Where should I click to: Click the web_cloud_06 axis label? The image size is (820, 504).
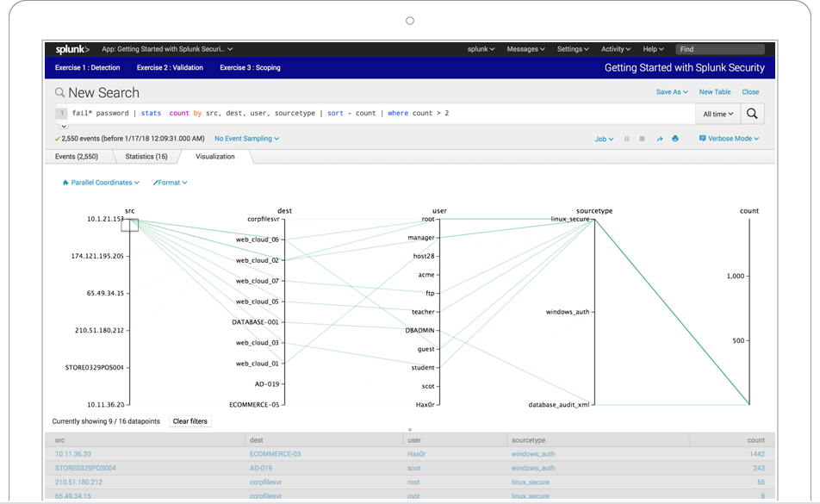pos(258,240)
